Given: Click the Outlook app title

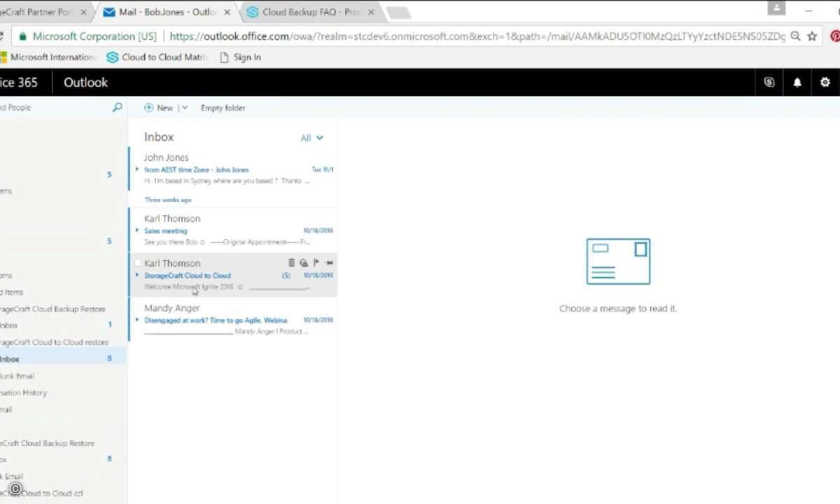Looking at the screenshot, I should click(85, 83).
